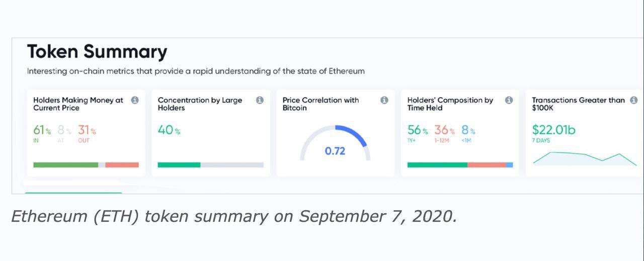Click the $22.01b transactions value
The width and height of the screenshot is (644, 261).
click(553, 130)
